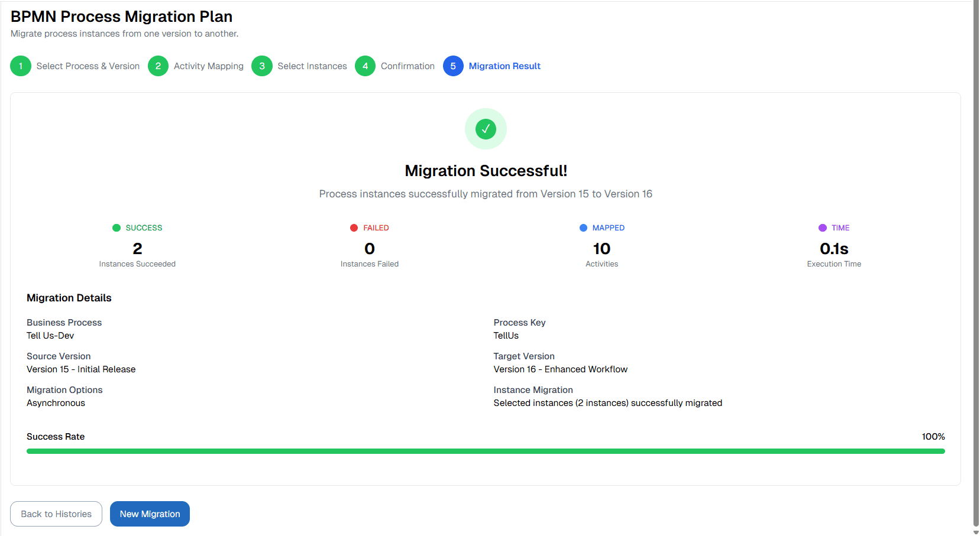Click the Source Version 15 detail text
This screenshot has height=536, width=980.
click(x=81, y=369)
